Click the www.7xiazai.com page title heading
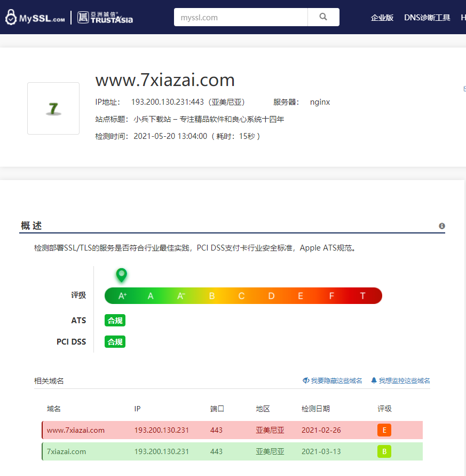 [165, 80]
